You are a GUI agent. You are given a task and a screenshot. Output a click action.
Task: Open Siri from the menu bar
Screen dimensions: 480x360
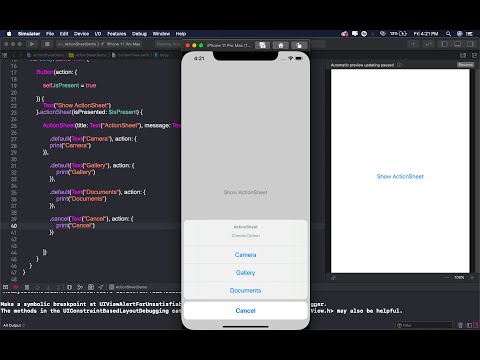coord(460,34)
